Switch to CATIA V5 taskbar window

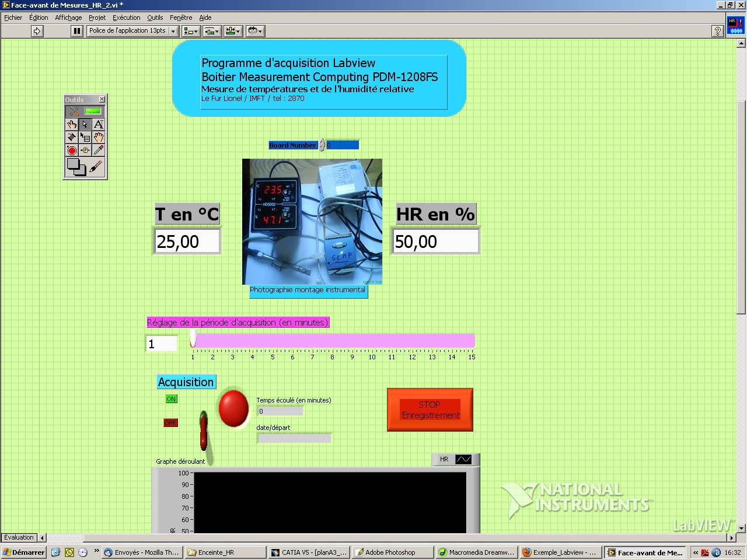pyautogui.click(x=309, y=552)
